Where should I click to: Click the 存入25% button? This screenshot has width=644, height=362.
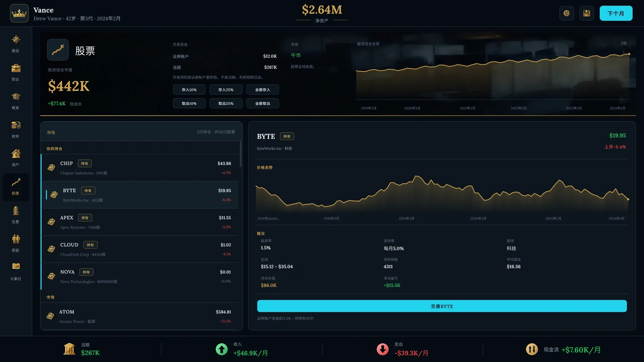(x=226, y=90)
